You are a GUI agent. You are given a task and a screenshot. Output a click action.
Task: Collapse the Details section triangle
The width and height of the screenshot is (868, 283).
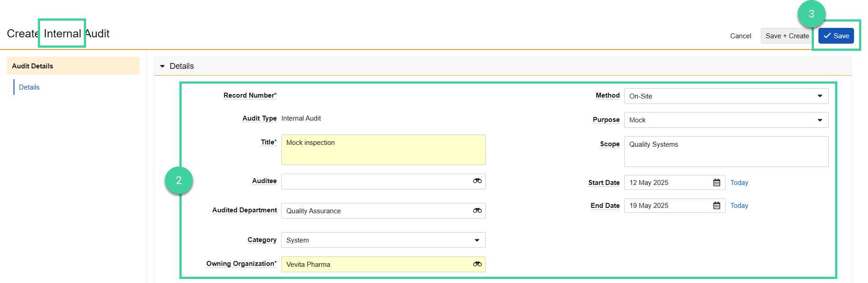[162, 66]
